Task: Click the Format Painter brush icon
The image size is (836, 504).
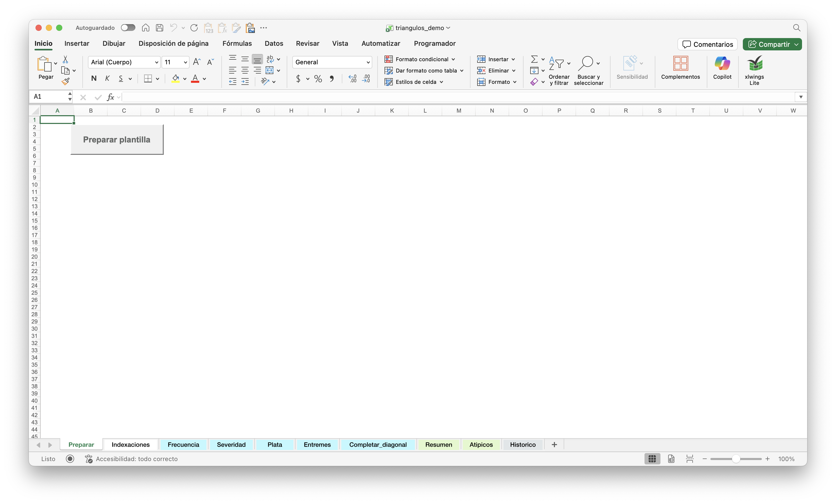Action: [x=65, y=81]
